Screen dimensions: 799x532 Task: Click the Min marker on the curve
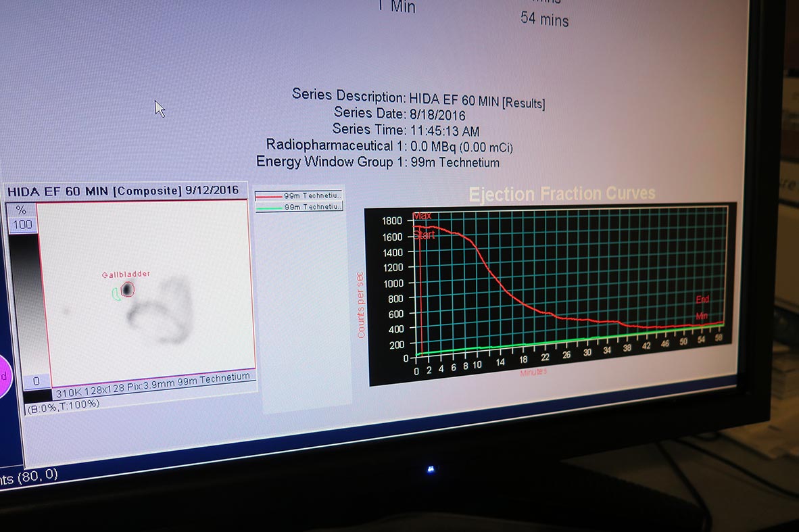(702, 316)
